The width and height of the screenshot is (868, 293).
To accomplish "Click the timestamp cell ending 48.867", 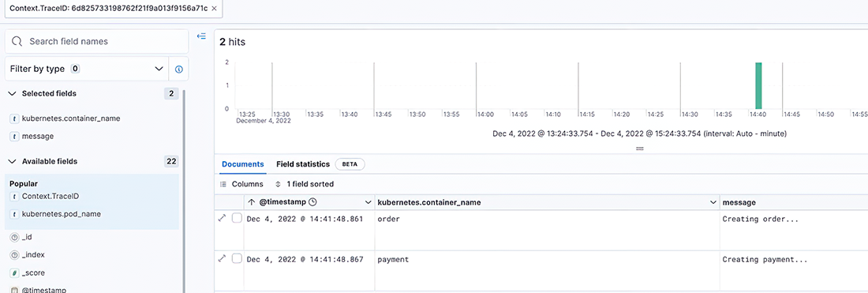I will point(305,259).
